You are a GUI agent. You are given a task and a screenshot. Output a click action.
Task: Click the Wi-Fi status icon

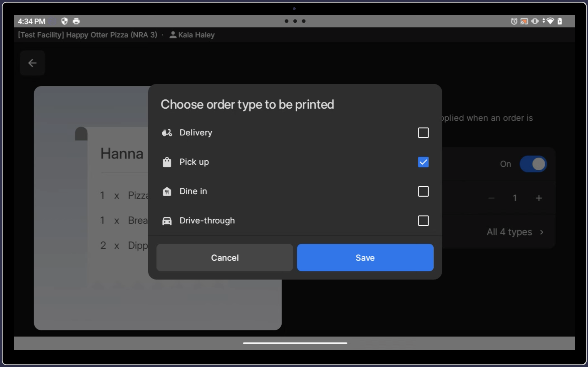(x=550, y=21)
